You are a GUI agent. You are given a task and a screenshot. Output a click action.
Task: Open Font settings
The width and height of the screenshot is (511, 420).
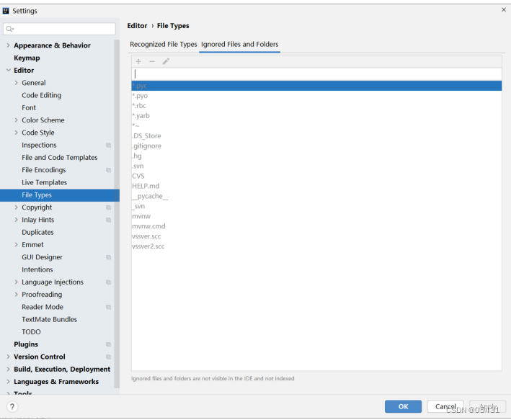coord(29,107)
